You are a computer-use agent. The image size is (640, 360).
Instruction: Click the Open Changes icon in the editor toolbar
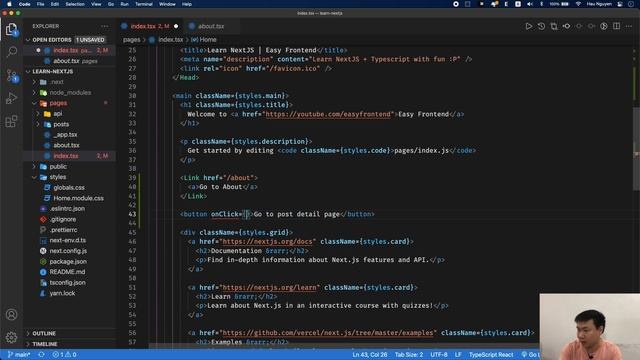(x=554, y=26)
